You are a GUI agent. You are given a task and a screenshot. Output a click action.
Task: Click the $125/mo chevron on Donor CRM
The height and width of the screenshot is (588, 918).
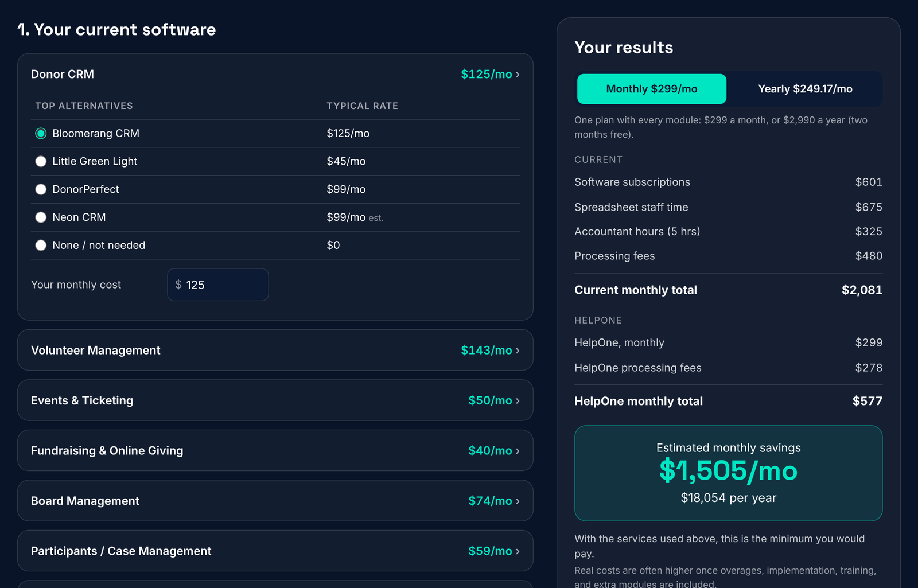(x=518, y=75)
